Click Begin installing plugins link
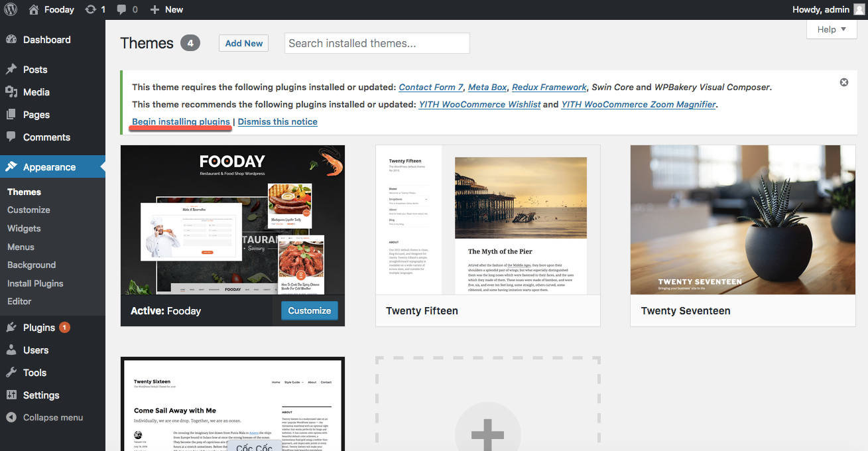The image size is (868, 451). click(x=181, y=122)
